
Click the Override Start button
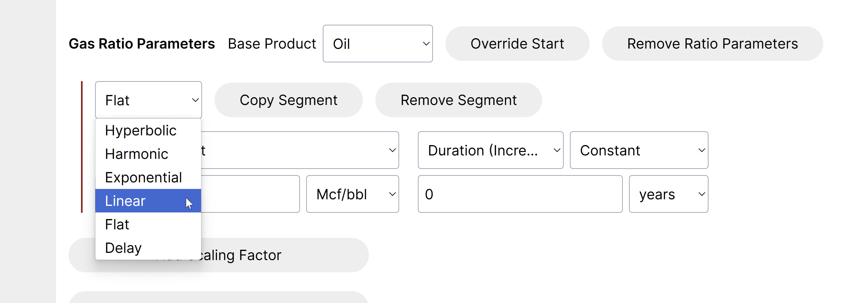(517, 44)
